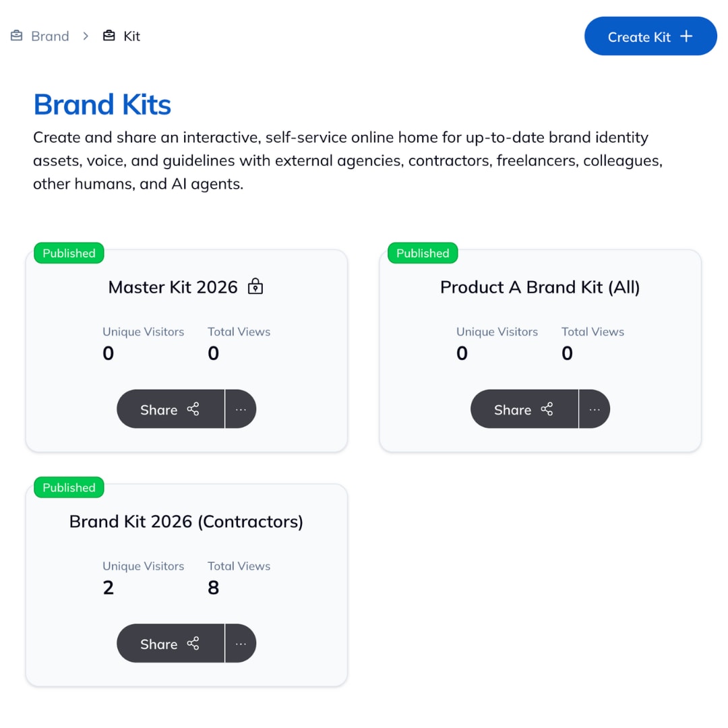Click the share icon on Product A Brand Kit card
Screen dimensions: 728x728
pos(547,409)
